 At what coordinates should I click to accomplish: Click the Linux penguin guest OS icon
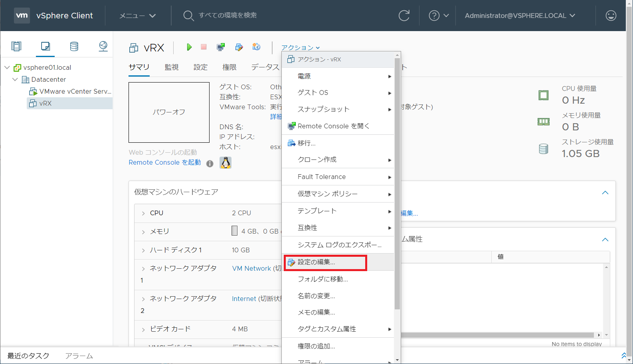point(226,163)
